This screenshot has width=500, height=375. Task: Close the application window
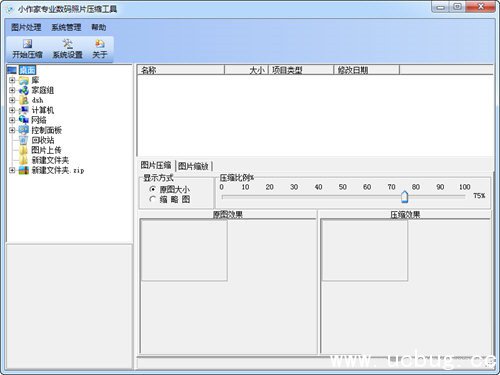[480, 7]
